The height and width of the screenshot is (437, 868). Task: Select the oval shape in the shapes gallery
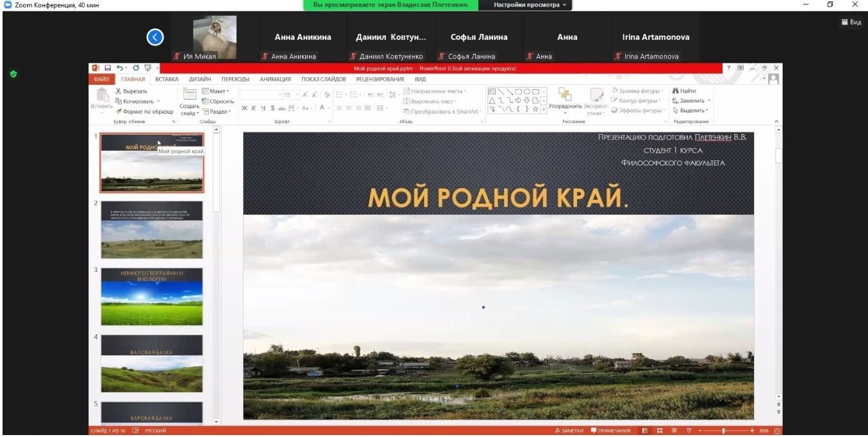(x=527, y=92)
